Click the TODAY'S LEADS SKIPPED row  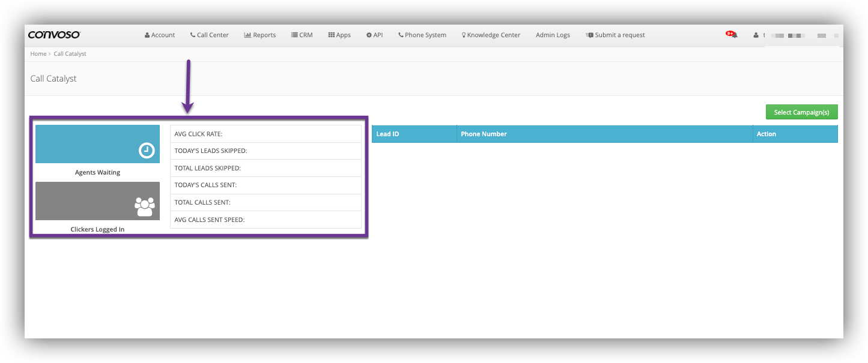click(x=266, y=151)
